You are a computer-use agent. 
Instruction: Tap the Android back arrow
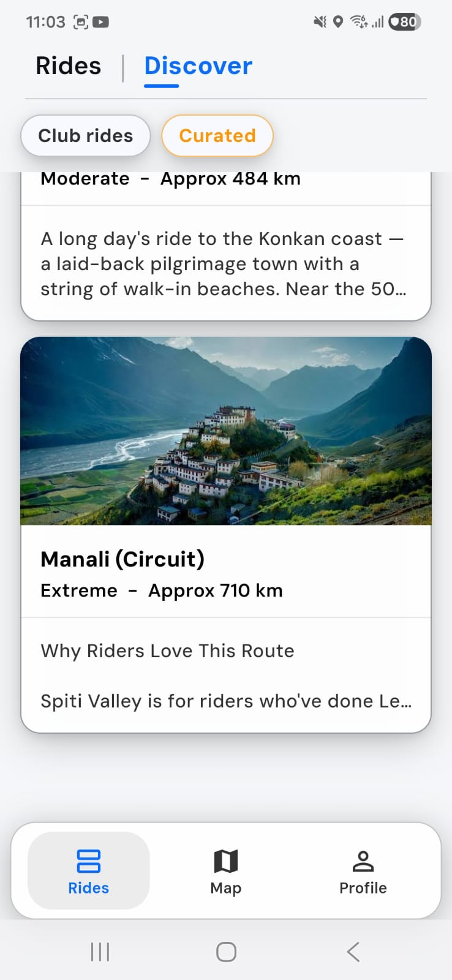tap(353, 952)
